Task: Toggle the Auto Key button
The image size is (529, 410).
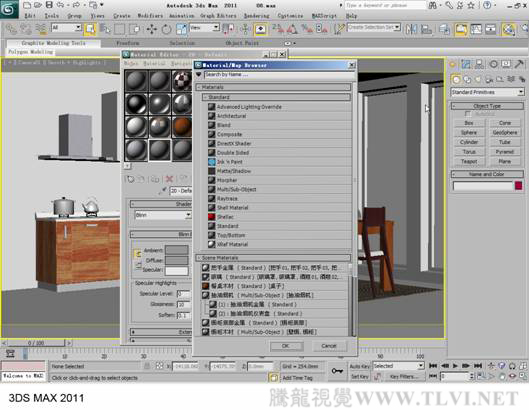Action: (x=360, y=366)
